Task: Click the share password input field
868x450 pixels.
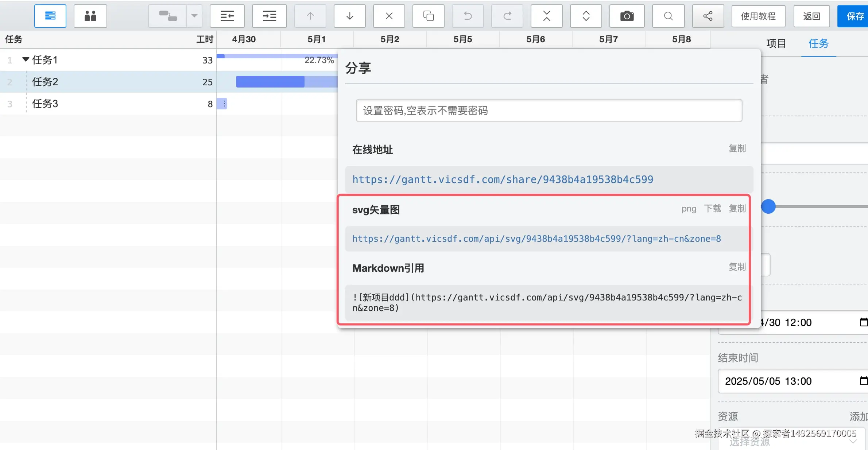Action: click(549, 110)
